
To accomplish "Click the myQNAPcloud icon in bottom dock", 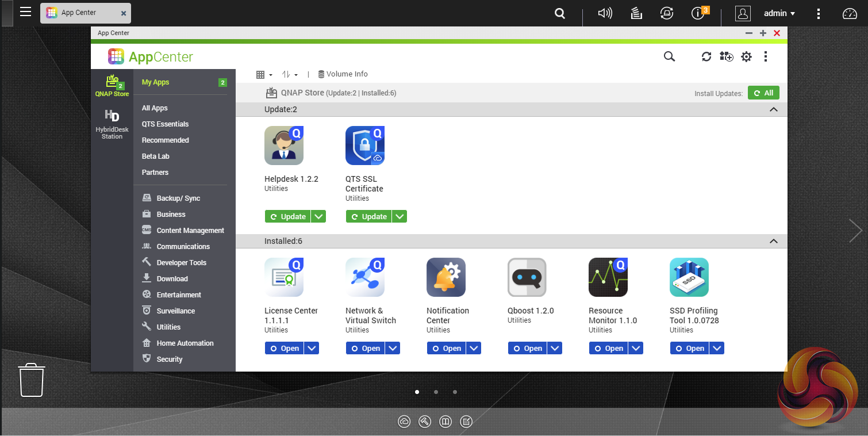I will click(404, 422).
